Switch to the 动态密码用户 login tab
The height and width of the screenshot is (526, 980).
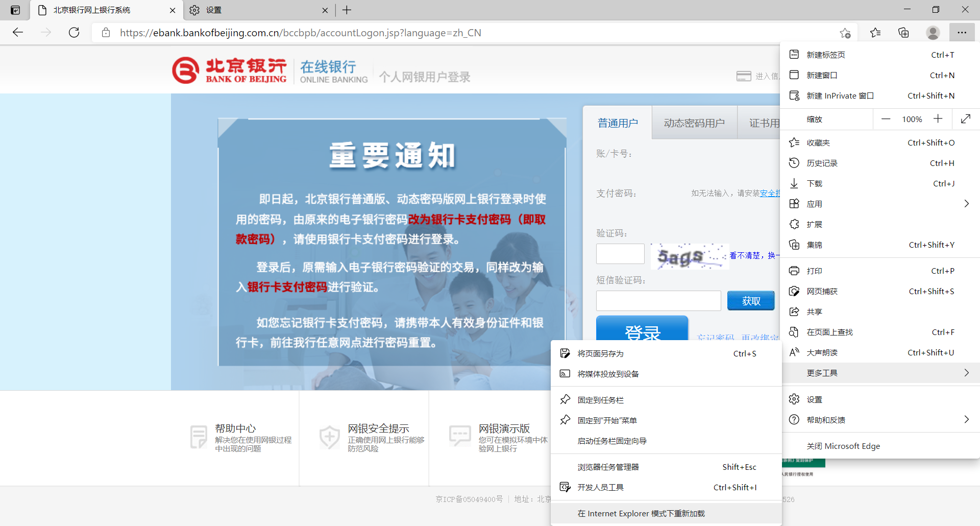coord(694,123)
